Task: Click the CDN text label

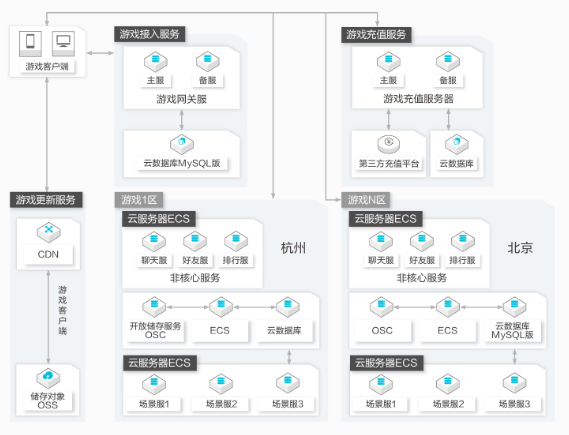Action: pyautogui.click(x=48, y=254)
